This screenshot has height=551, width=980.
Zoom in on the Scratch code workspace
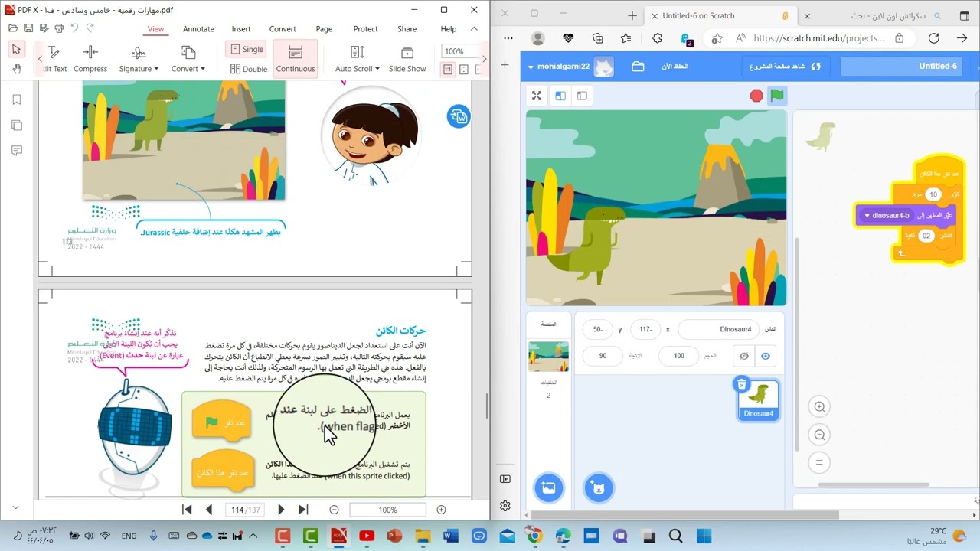coord(819,407)
